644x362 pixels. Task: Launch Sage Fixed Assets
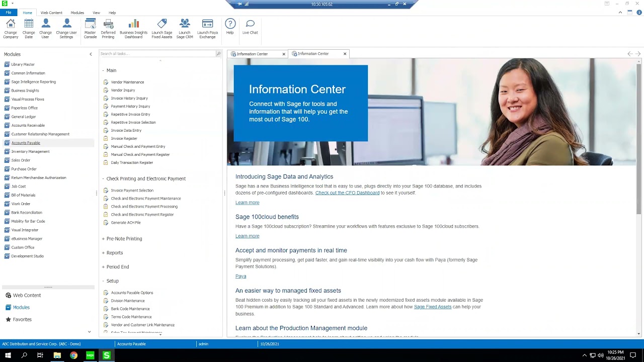pos(162,29)
